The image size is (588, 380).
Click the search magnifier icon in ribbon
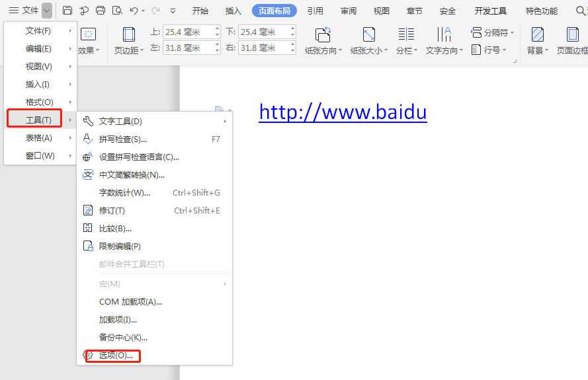(580, 11)
